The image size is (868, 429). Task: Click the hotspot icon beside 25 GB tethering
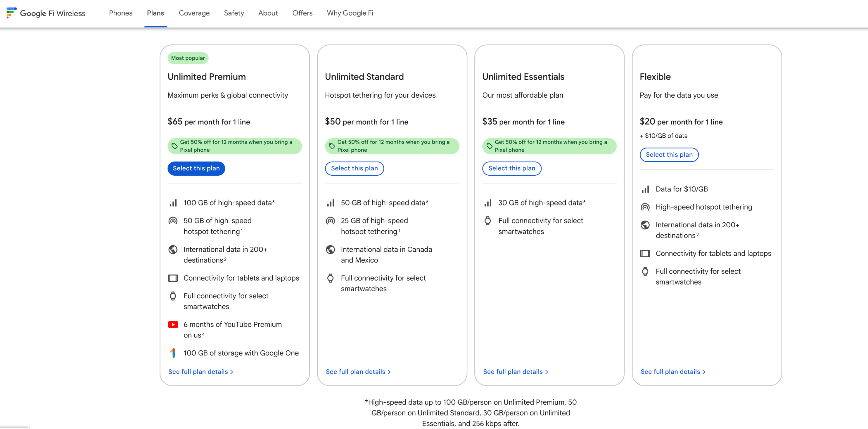coord(330,221)
